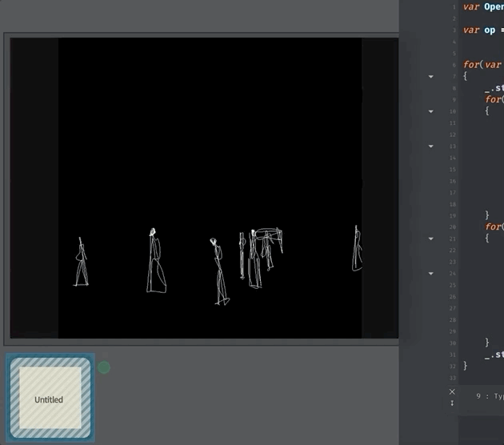Click the partially visible figure at the canvas right edge

(x=357, y=250)
